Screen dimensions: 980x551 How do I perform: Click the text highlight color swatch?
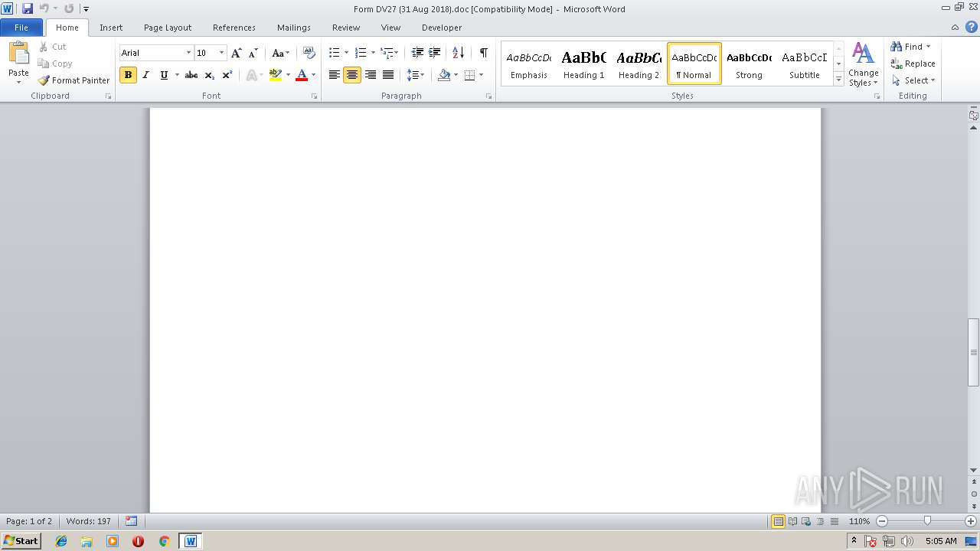[x=276, y=75]
